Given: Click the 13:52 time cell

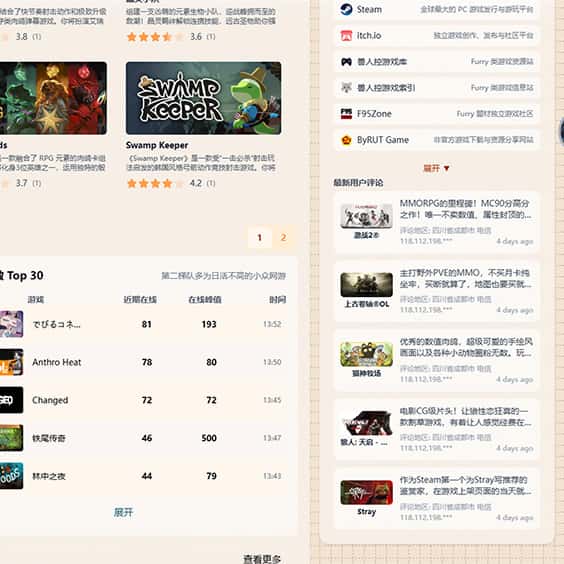Looking at the screenshot, I should [x=272, y=324].
